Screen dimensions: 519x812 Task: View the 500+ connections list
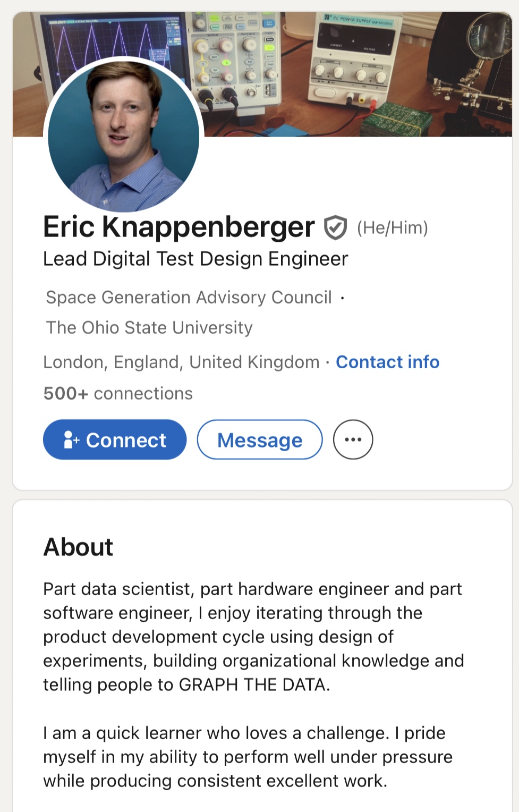point(118,393)
